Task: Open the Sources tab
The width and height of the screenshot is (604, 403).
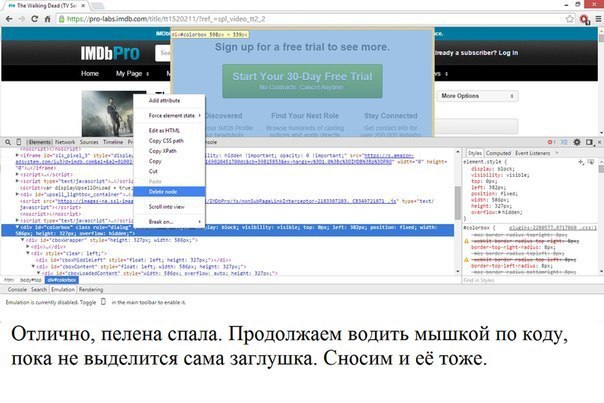Action: pyautogui.click(x=89, y=142)
